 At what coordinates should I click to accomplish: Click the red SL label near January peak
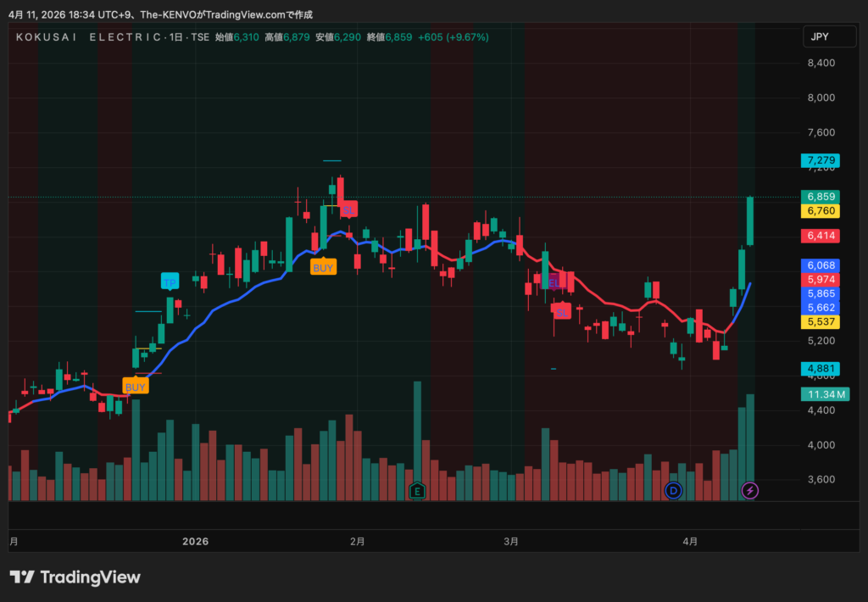pyautogui.click(x=348, y=209)
